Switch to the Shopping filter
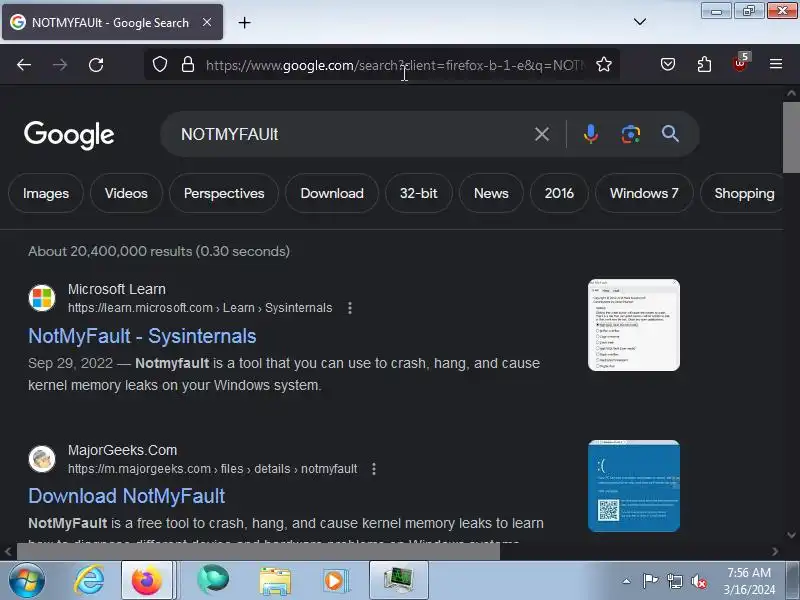Screen dimensions: 800x600 pyautogui.click(x=743, y=193)
